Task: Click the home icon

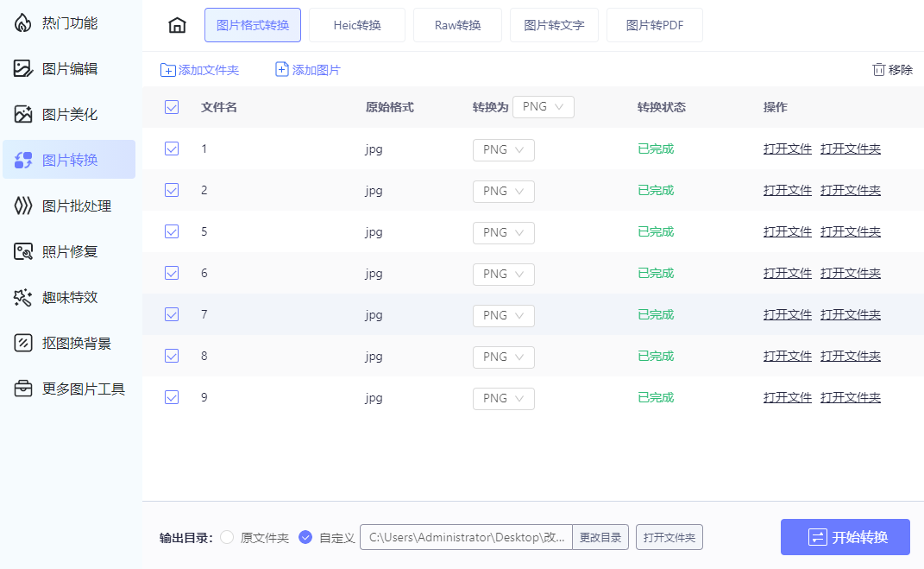Action: [177, 25]
